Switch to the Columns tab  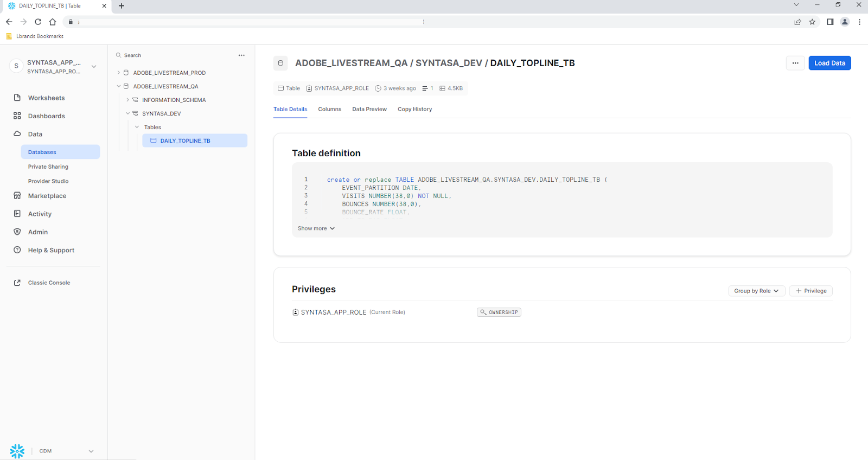329,110
